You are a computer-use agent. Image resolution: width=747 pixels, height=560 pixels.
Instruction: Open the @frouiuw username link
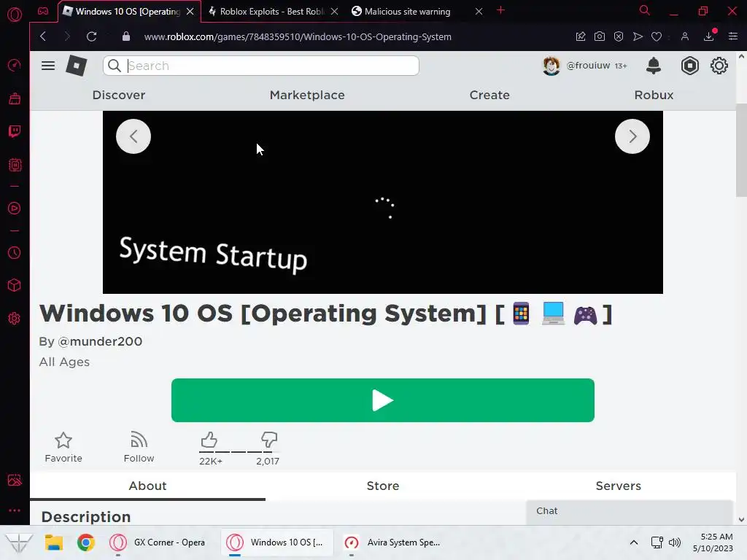pyautogui.click(x=588, y=65)
